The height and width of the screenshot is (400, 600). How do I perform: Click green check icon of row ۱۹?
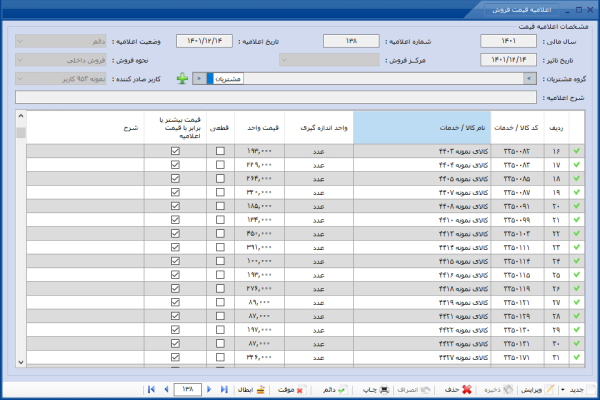[577, 192]
